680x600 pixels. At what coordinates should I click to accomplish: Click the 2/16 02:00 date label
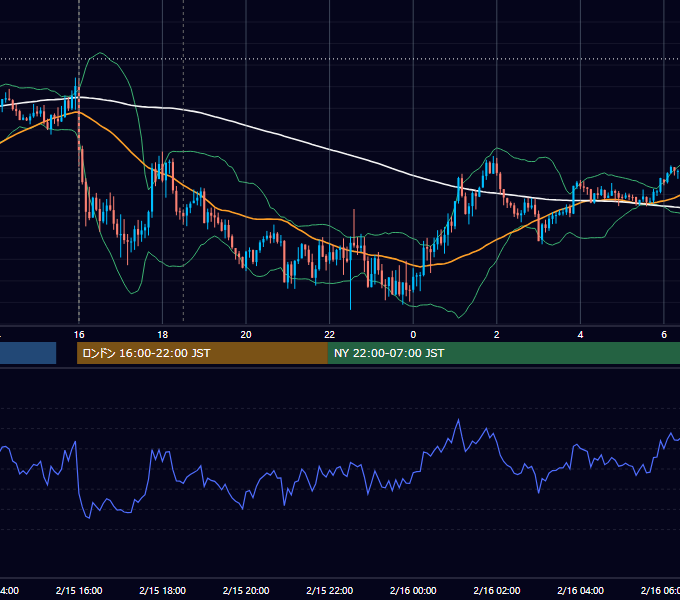[x=497, y=590]
